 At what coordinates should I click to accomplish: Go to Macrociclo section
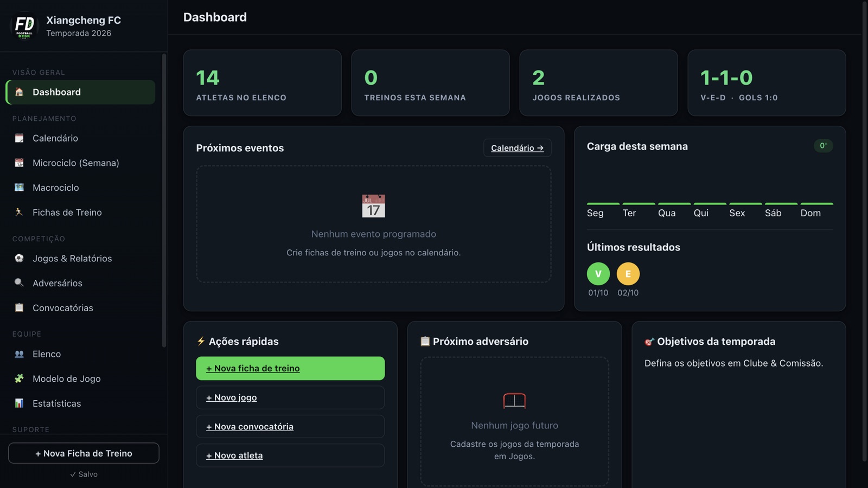[80, 188]
